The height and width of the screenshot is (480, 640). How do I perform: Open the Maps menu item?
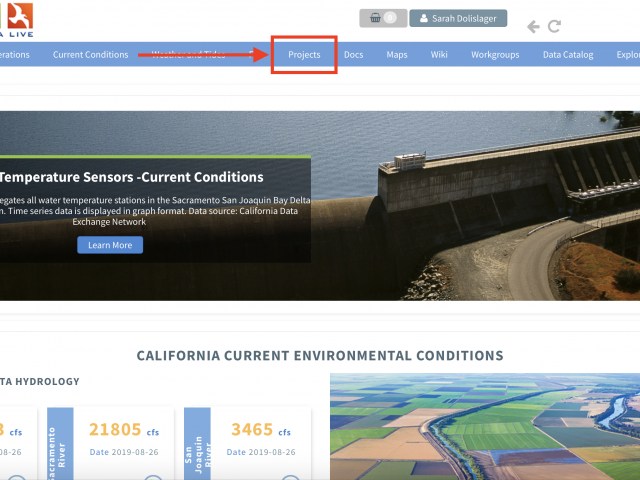point(397,55)
